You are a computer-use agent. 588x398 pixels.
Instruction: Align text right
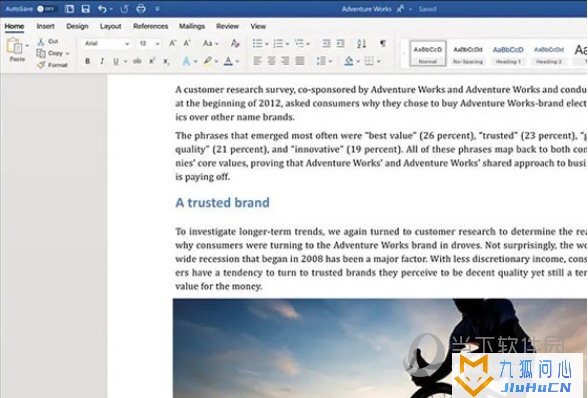point(286,61)
